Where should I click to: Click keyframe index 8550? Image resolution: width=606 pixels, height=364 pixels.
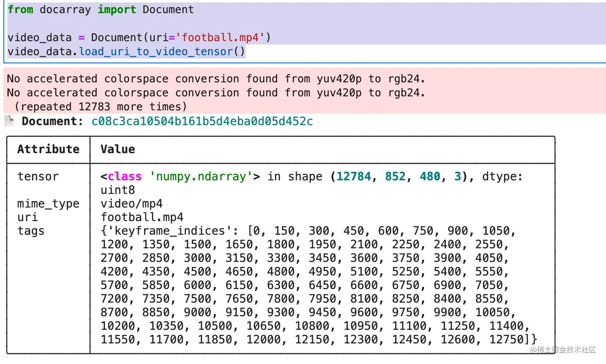(x=489, y=299)
